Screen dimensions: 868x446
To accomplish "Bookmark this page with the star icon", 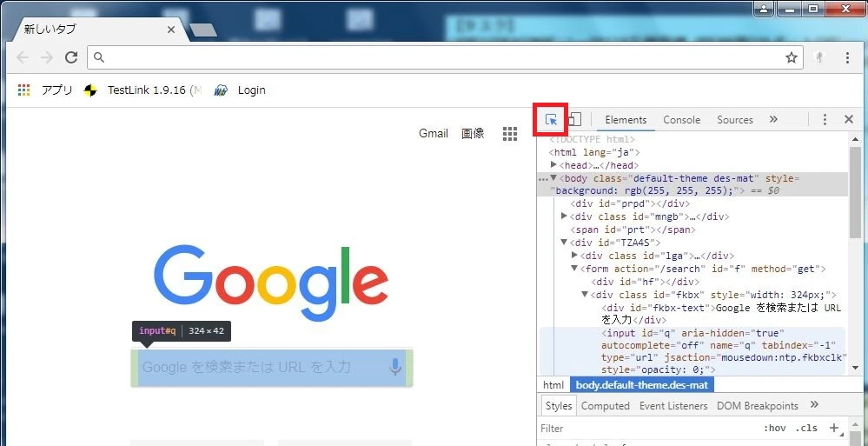I will tap(792, 57).
